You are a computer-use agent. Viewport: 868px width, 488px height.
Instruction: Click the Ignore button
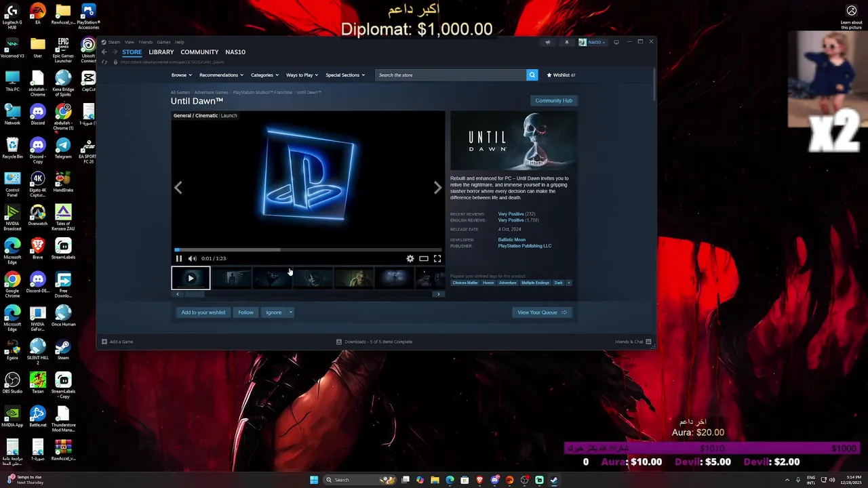274,312
